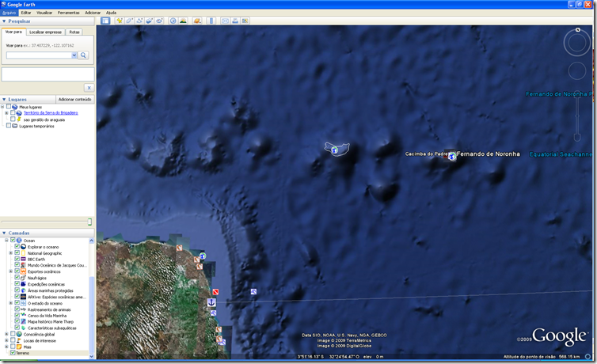This screenshot has height=364, width=597.
Task: Collapse the Ocean layer tree node
Action: pos(6,241)
